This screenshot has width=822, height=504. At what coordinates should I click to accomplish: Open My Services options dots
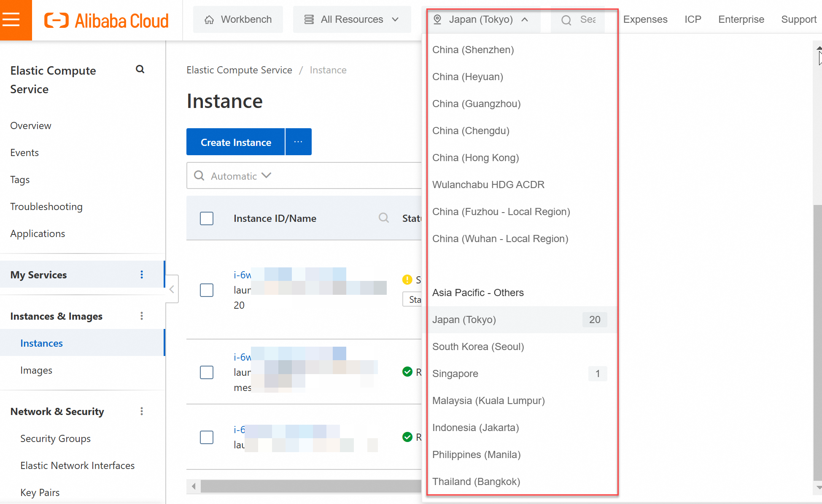point(142,275)
